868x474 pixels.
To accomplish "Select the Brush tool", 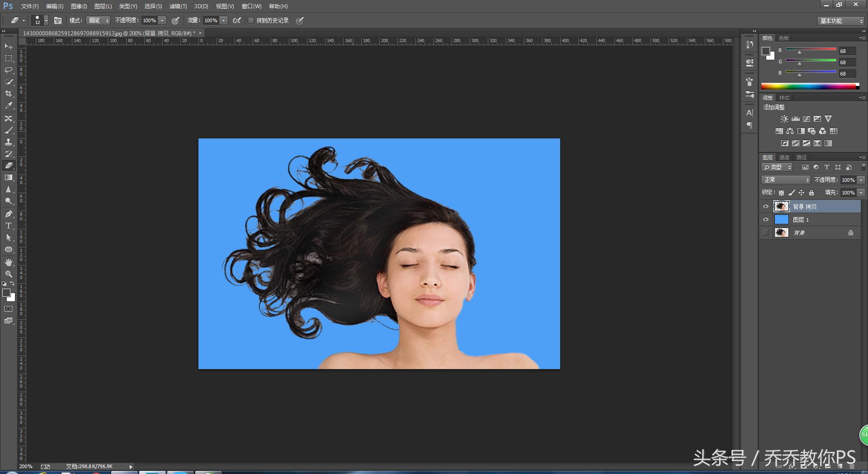I will (8, 130).
